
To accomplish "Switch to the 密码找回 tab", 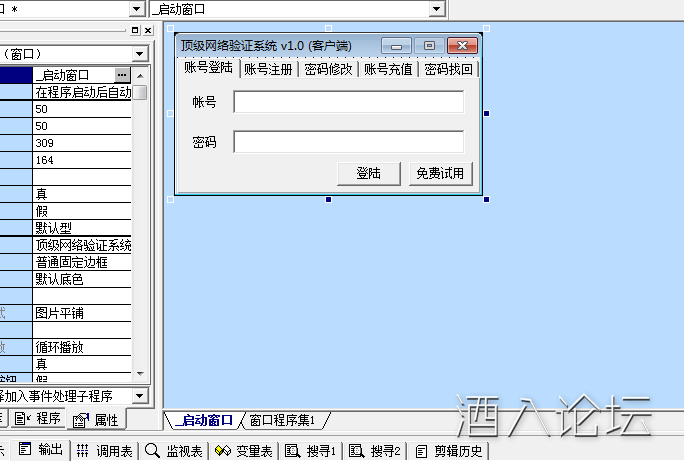I will pyautogui.click(x=448, y=69).
